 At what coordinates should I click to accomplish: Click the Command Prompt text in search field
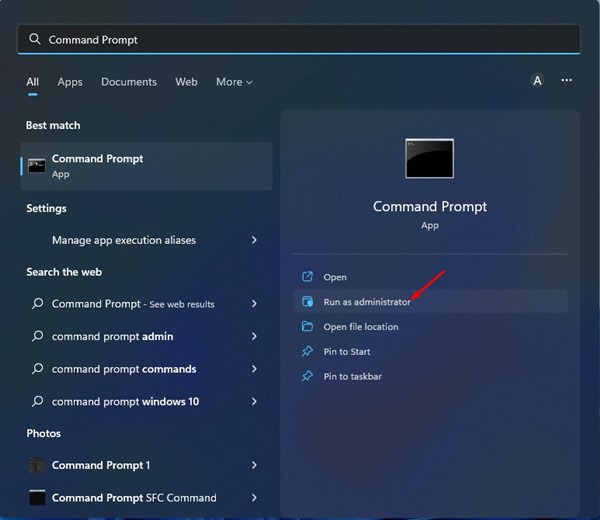pyautogui.click(x=93, y=40)
